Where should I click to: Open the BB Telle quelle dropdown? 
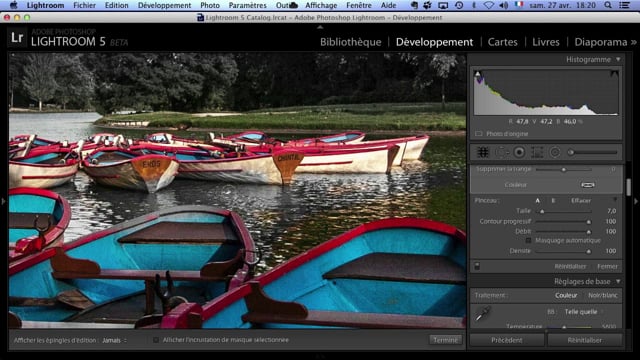584,312
